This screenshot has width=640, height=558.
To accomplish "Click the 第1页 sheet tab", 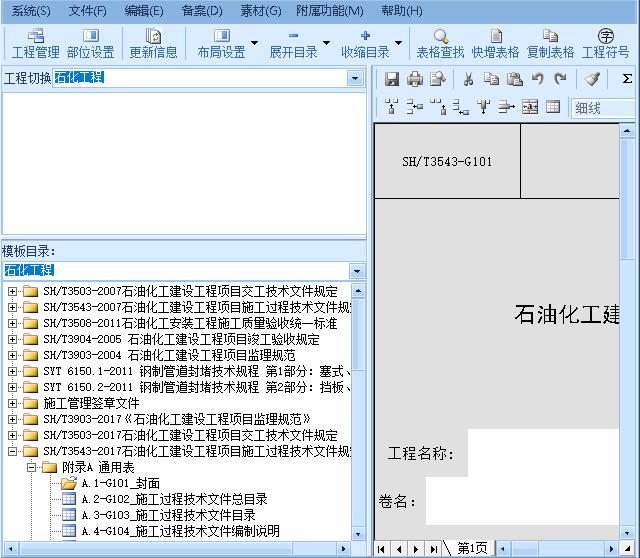I will click(472, 548).
